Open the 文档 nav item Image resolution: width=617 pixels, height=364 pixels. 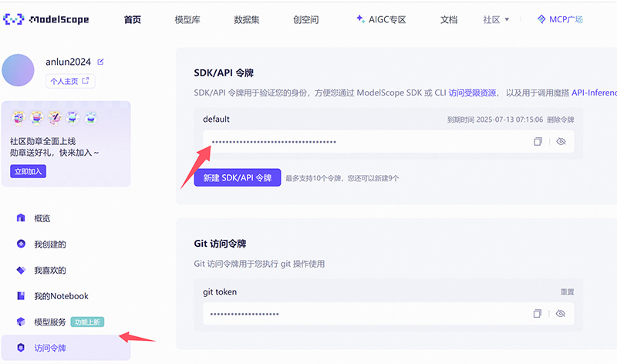pos(449,19)
